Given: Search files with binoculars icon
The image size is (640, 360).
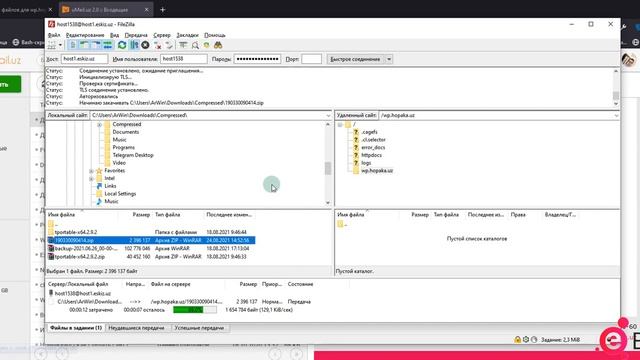Looking at the screenshot, I should click(218, 45).
